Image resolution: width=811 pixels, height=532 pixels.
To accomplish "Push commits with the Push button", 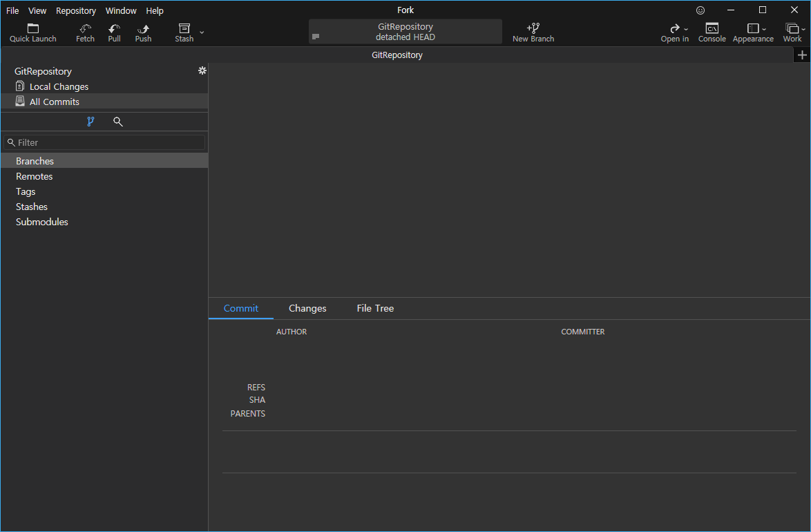I will (143, 32).
